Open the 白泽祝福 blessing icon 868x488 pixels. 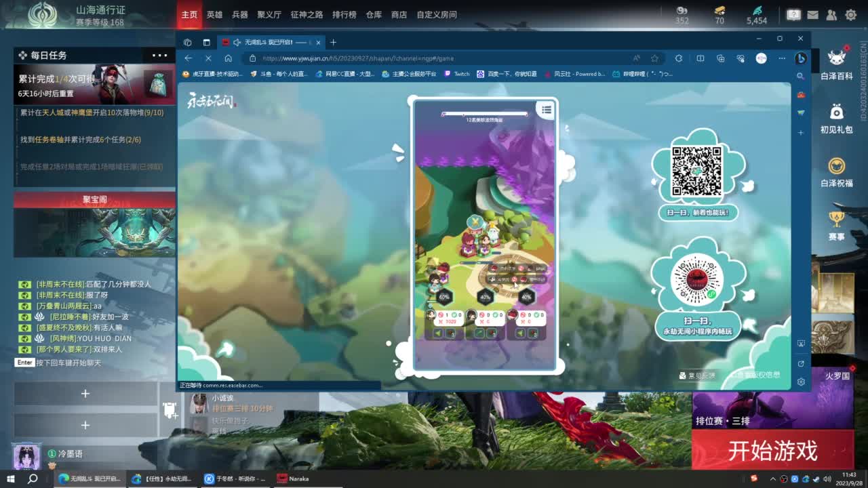coord(837,172)
